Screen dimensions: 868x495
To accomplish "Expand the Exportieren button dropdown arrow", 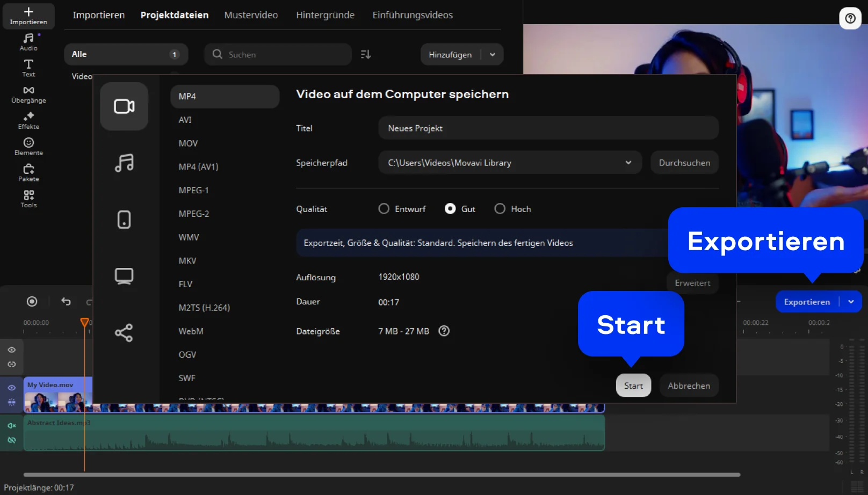I will click(851, 302).
